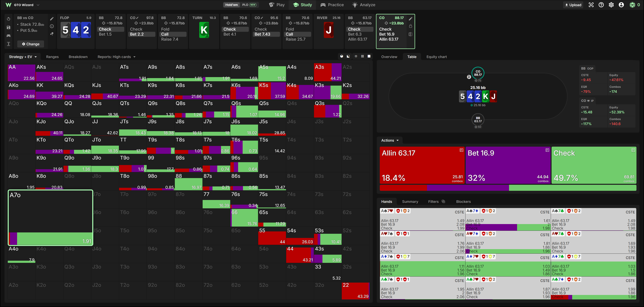The image size is (644, 307).
Task: Select the 3x3 grid view toggle
Action: 362,56
